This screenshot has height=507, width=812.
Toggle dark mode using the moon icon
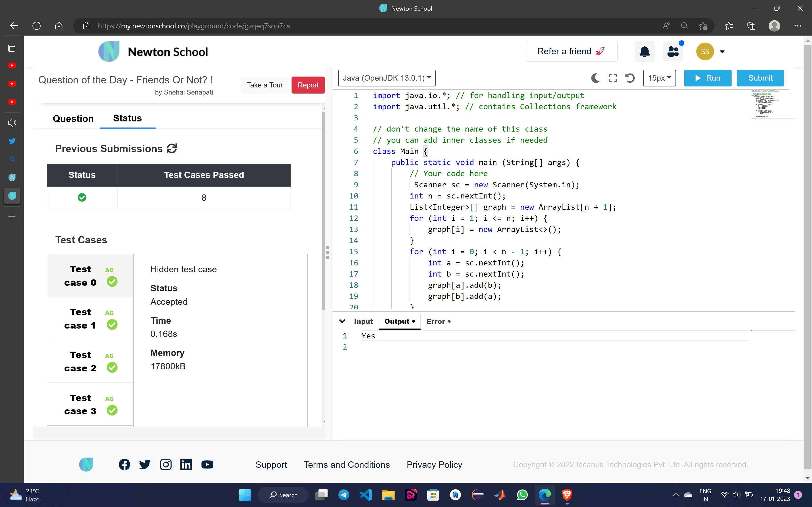[x=595, y=78]
